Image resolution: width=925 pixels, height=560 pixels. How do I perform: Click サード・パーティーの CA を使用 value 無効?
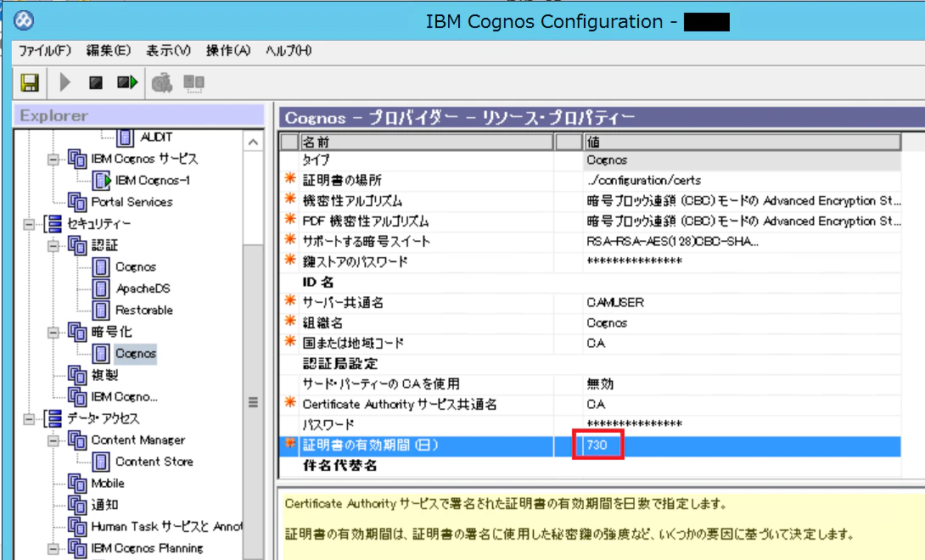coord(600,384)
